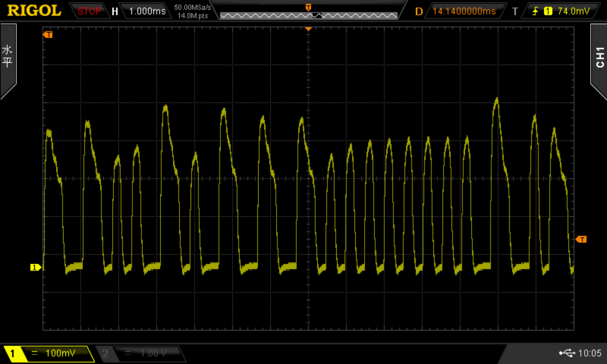Select the 14.1400000ms delay value
The image size is (607, 364).
[x=464, y=11]
